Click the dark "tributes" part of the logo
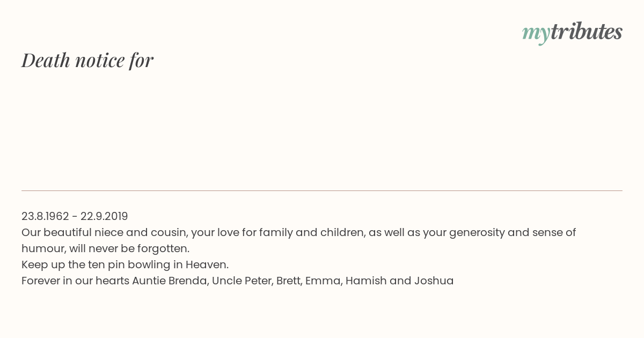The width and height of the screenshot is (644, 338). (586, 32)
